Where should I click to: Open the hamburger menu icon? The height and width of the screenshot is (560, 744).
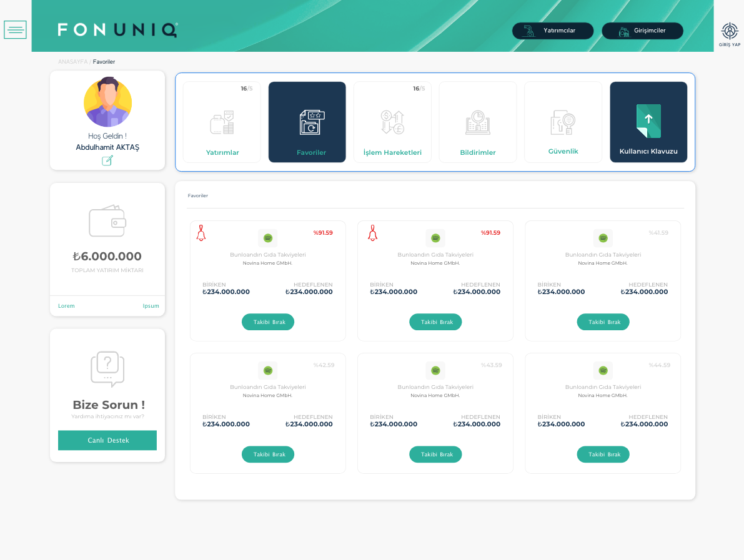pyautogui.click(x=15, y=29)
